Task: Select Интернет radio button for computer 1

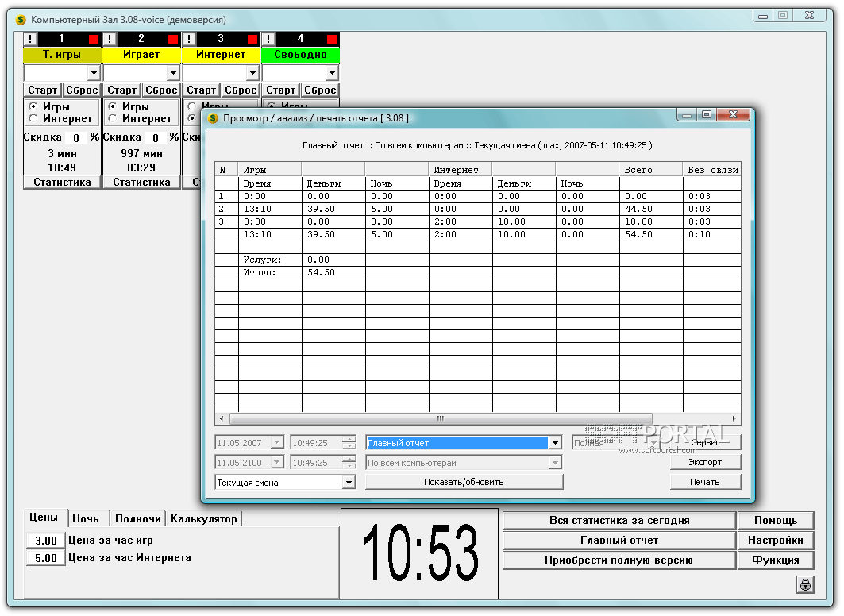Action: point(33,119)
